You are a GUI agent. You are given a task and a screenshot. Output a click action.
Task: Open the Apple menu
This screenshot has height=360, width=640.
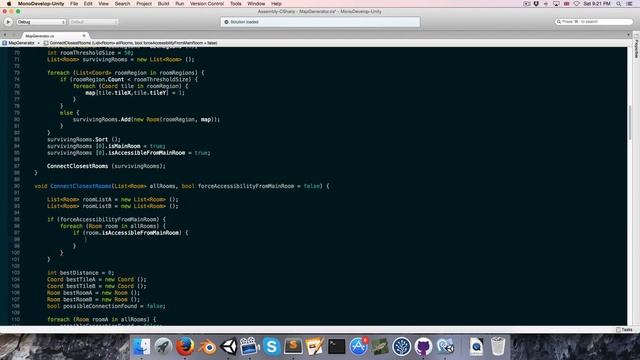9,3
